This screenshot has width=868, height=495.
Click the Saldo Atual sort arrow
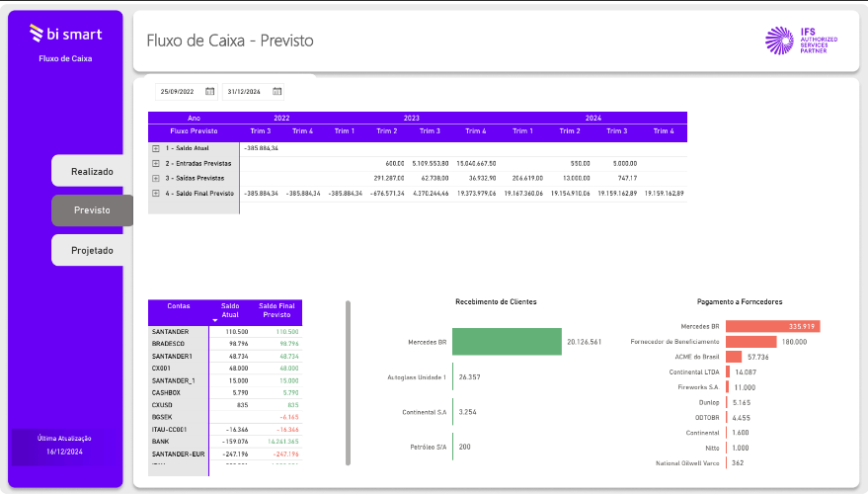pyautogui.click(x=216, y=320)
